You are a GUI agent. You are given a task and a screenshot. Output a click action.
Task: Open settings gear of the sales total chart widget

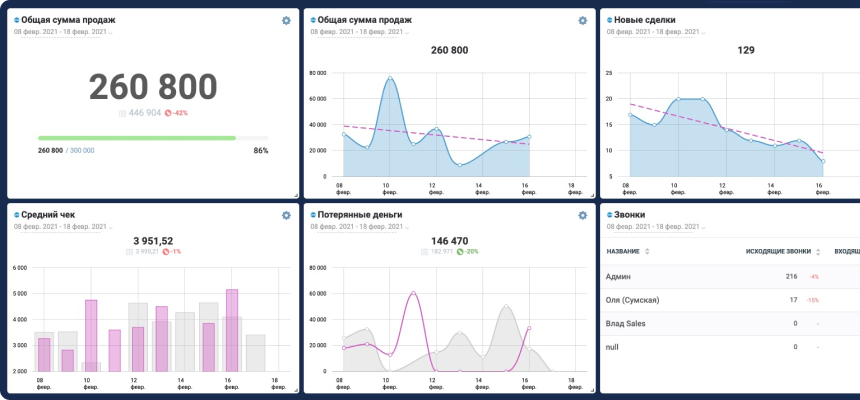(x=583, y=20)
